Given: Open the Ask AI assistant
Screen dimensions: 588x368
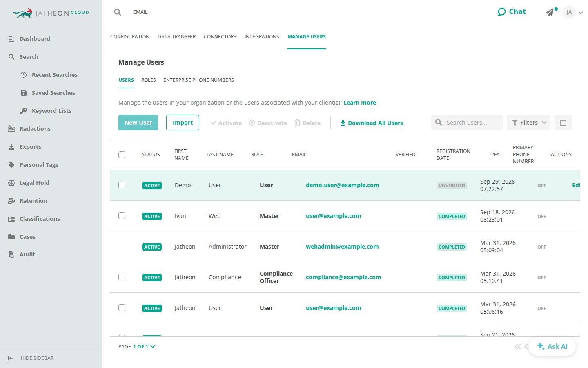Looking at the screenshot, I should click(x=552, y=346).
